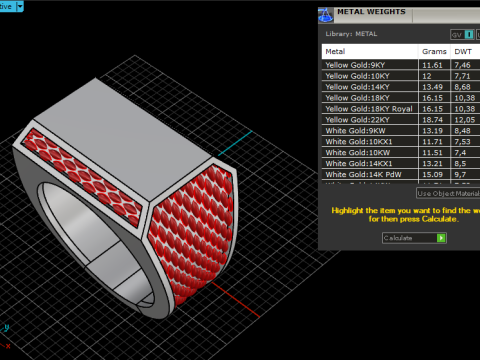Viewport: 480px width, 360px height.
Task: Select the White Gold:10KW row
Action: pos(401,153)
